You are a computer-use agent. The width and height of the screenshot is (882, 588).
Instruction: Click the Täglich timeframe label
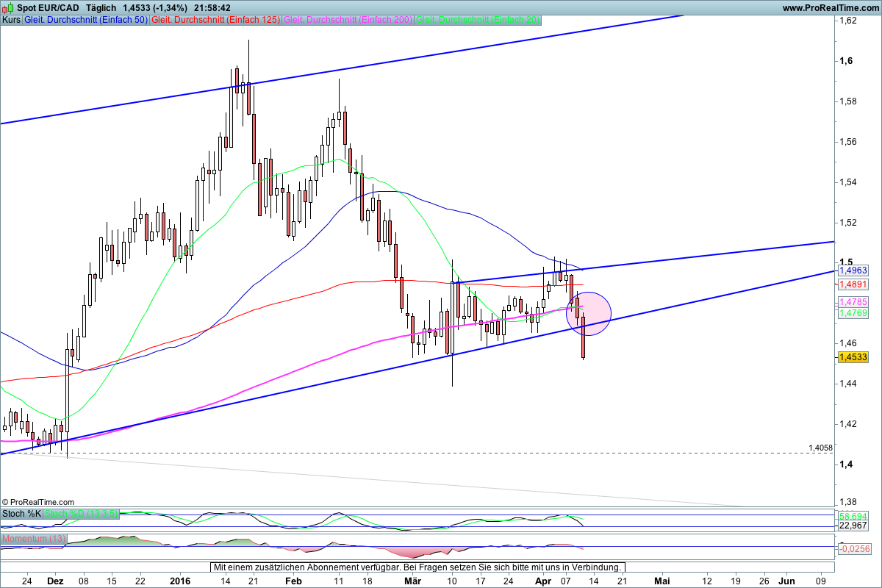101,7
